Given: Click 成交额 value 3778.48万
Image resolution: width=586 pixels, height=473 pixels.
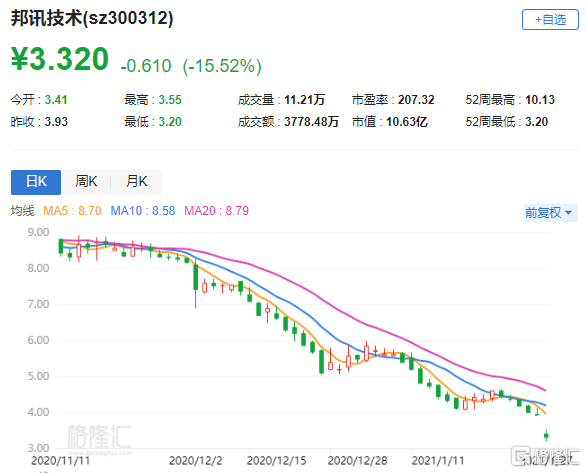Looking at the screenshot, I should [311, 122].
